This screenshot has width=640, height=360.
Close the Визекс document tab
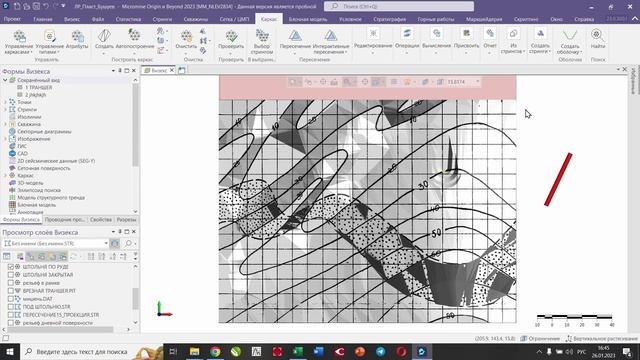click(x=172, y=70)
